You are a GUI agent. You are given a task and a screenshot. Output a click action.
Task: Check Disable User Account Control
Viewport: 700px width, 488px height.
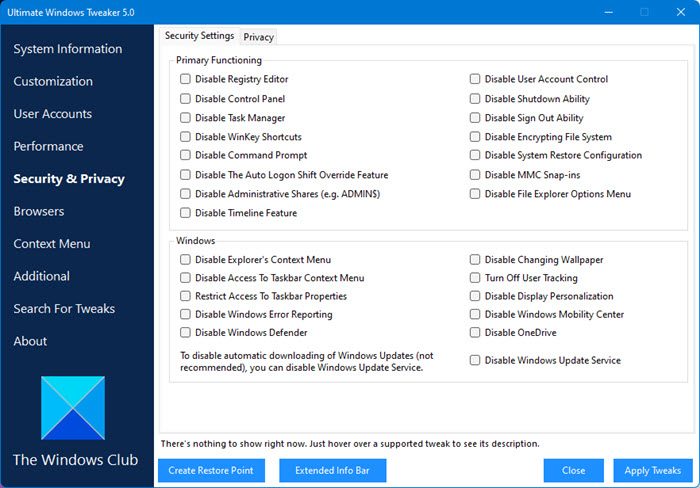coord(475,79)
